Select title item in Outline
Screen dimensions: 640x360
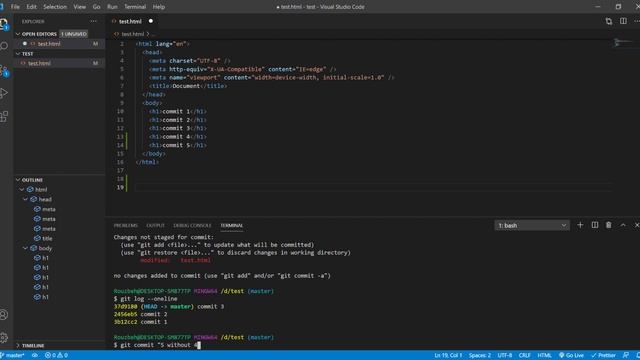47,238
